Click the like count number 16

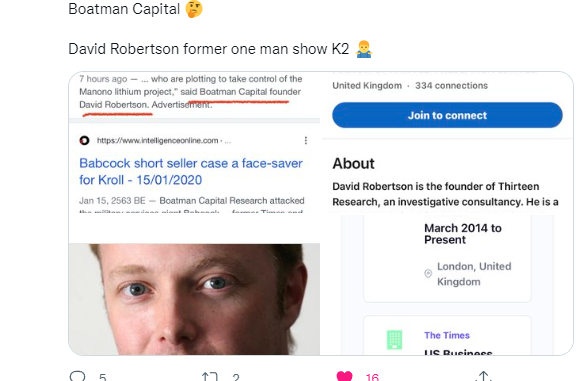(x=372, y=377)
